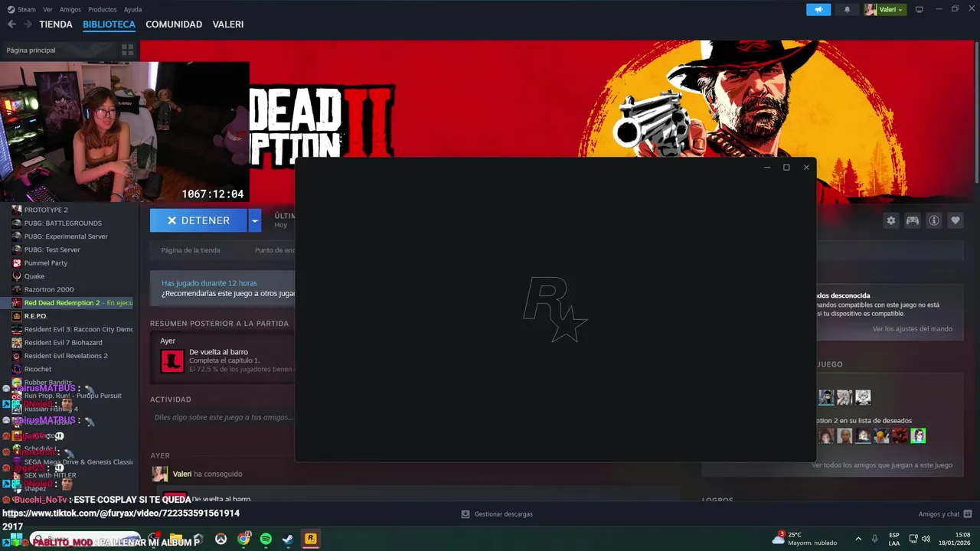The height and width of the screenshot is (551, 980).
Task: Click the Ricochet game icon
Action: tap(17, 369)
